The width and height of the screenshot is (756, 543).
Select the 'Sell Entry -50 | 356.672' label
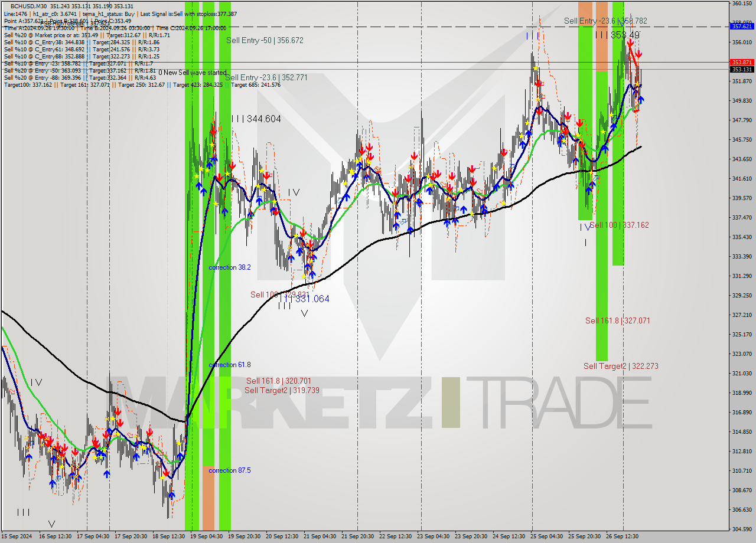265,40
